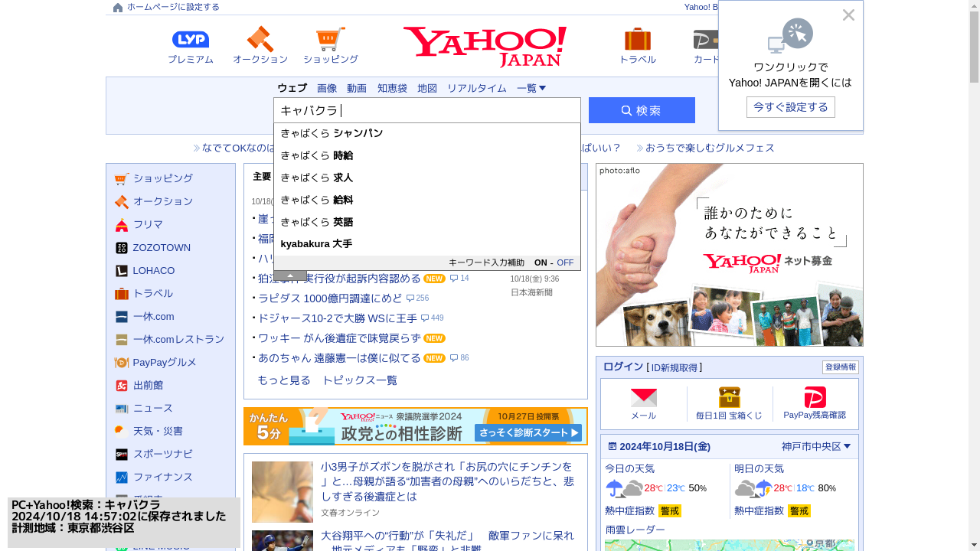980x551 pixels.
Task: Choose suggestion kyabakura 大手
Action: point(427,244)
